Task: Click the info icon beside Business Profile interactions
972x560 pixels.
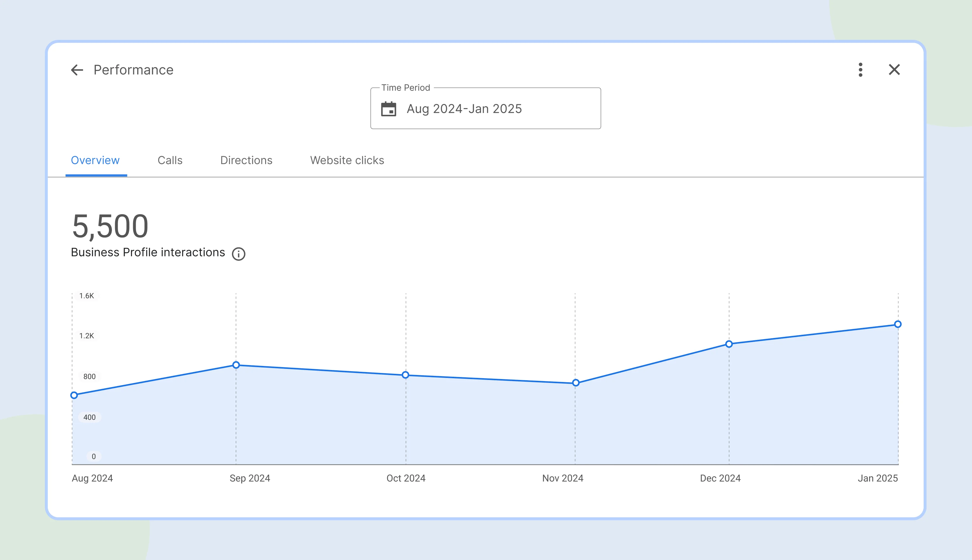Action: tap(239, 254)
